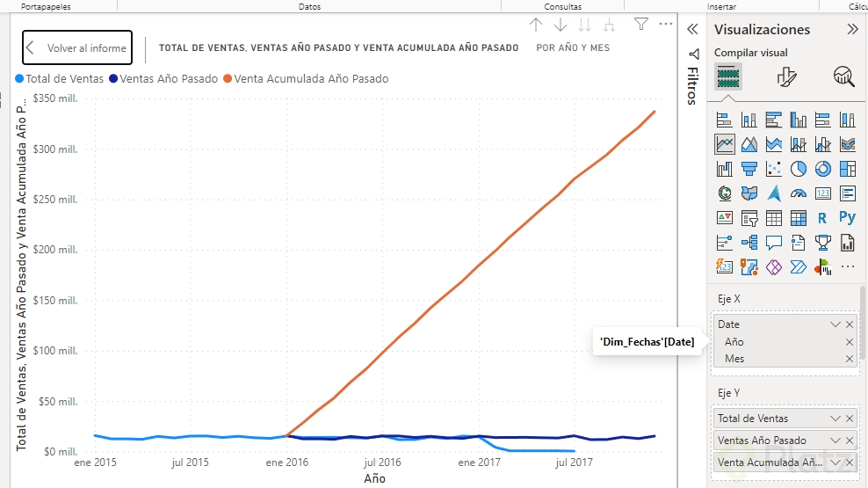Switch to the analytics magnifier tab
The image size is (868, 488).
tap(844, 76)
